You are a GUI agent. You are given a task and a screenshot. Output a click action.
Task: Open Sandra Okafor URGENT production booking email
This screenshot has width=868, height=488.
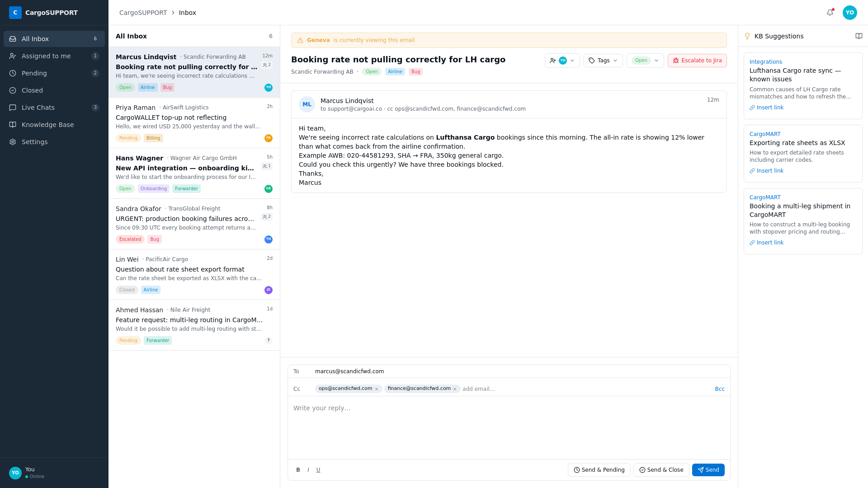pos(194,224)
